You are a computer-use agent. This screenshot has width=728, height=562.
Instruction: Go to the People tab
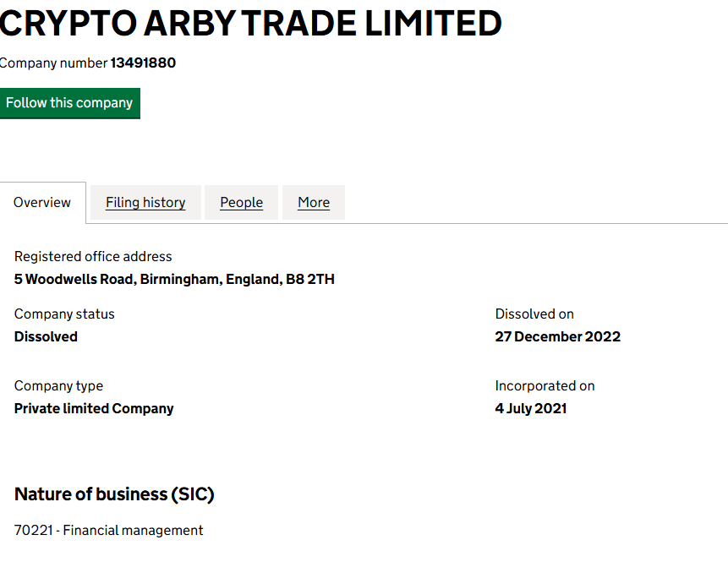click(x=241, y=203)
